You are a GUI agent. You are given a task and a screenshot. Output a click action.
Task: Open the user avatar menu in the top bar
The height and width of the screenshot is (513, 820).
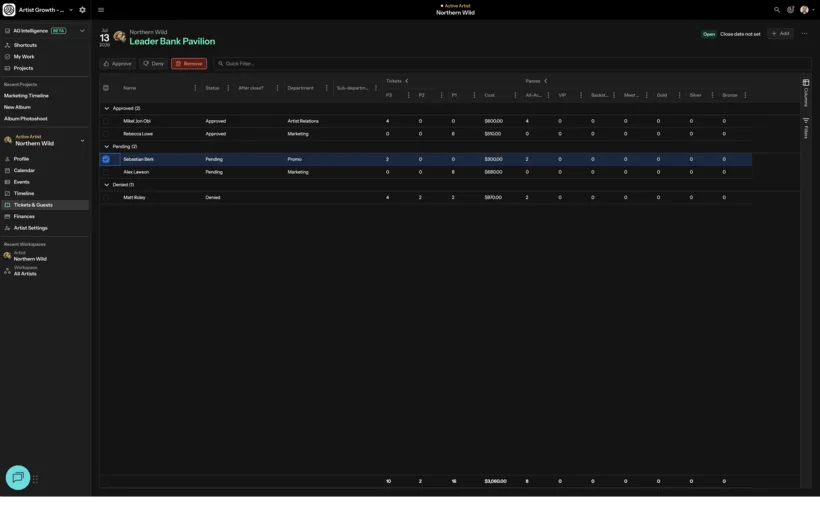[804, 10]
